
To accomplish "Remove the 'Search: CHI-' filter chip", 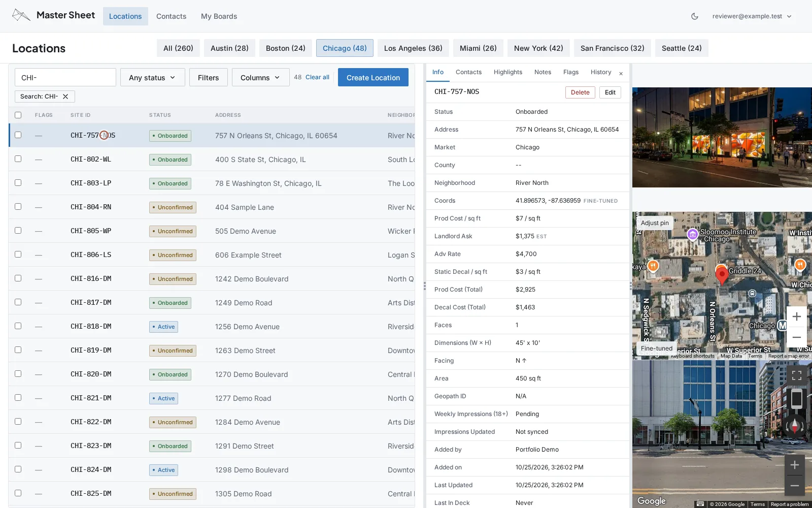I will tap(65, 97).
